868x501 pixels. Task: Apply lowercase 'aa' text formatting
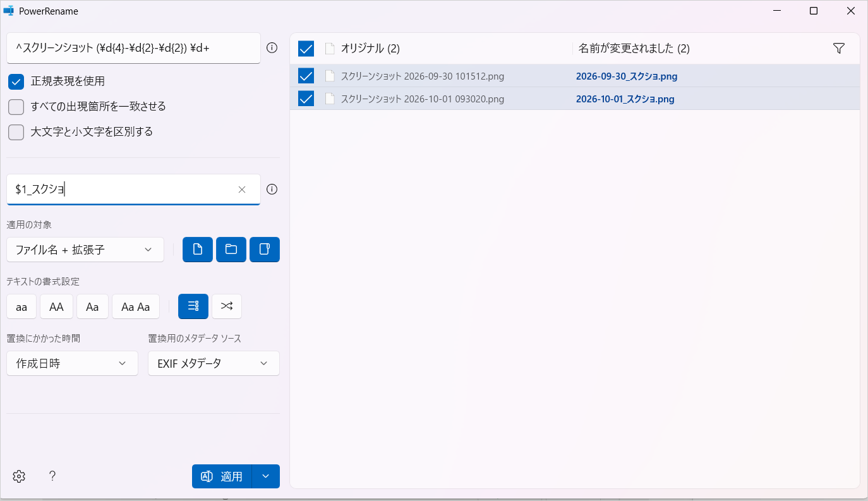click(x=21, y=306)
